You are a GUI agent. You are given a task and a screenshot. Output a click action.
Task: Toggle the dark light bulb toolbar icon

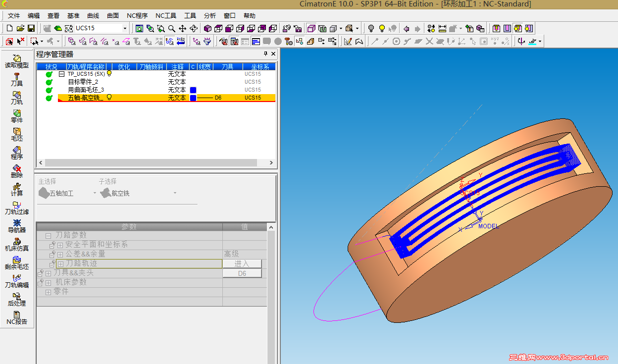coord(371,28)
